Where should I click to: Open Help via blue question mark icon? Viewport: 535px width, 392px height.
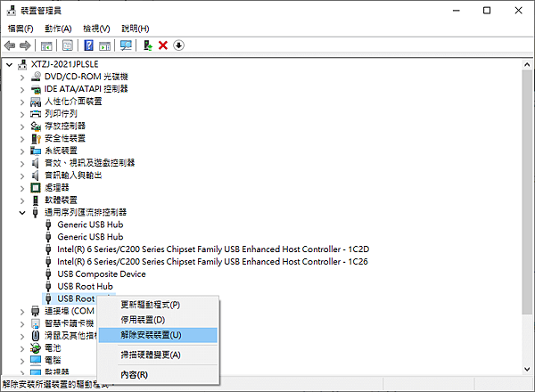[x=88, y=45]
